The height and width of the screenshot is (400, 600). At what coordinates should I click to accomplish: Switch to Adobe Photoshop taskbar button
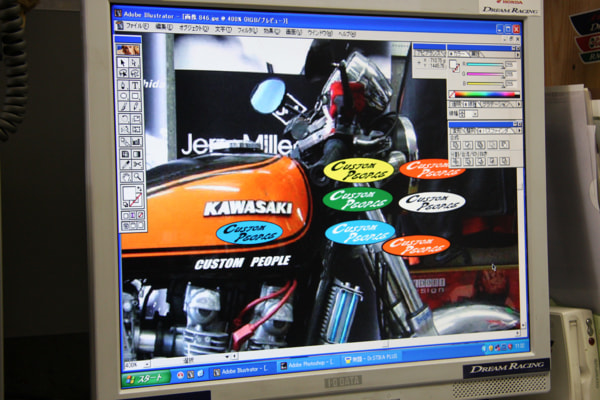coord(307,364)
